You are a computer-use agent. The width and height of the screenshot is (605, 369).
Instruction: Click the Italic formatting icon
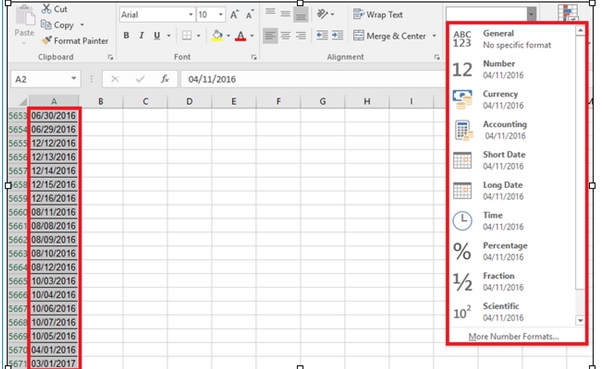pyautogui.click(x=142, y=36)
